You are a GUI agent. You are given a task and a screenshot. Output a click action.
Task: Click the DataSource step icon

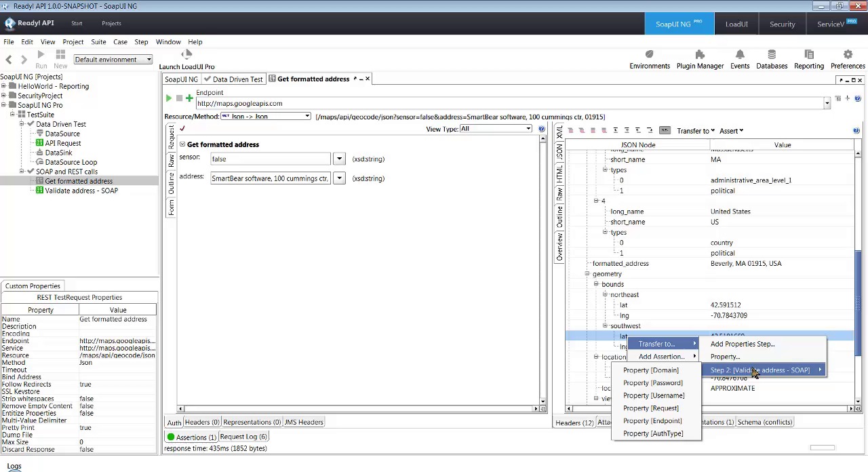pos(39,134)
